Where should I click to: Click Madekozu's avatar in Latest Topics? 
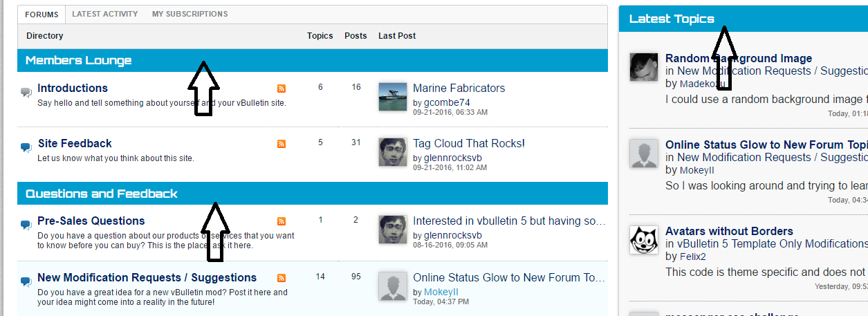tap(644, 67)
